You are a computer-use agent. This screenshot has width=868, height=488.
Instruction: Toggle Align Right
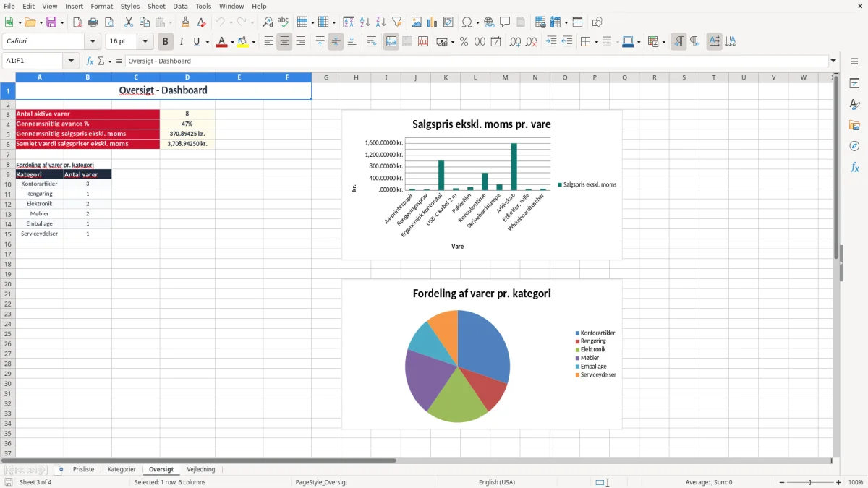pyautogui.click(x=300, y=42)
